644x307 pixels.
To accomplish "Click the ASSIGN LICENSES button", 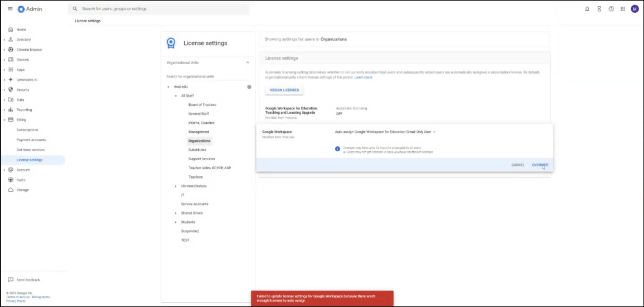I will tap(284, 90).
